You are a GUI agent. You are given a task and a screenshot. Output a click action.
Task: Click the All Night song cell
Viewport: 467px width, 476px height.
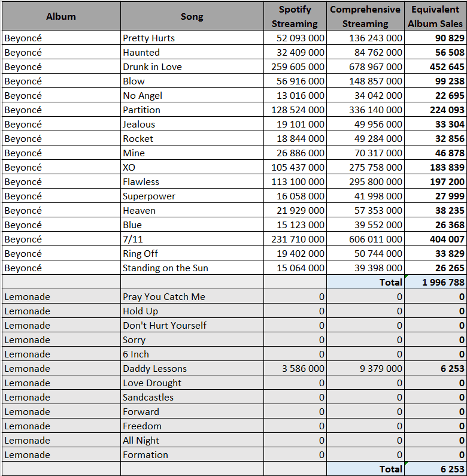coord(192,440)
